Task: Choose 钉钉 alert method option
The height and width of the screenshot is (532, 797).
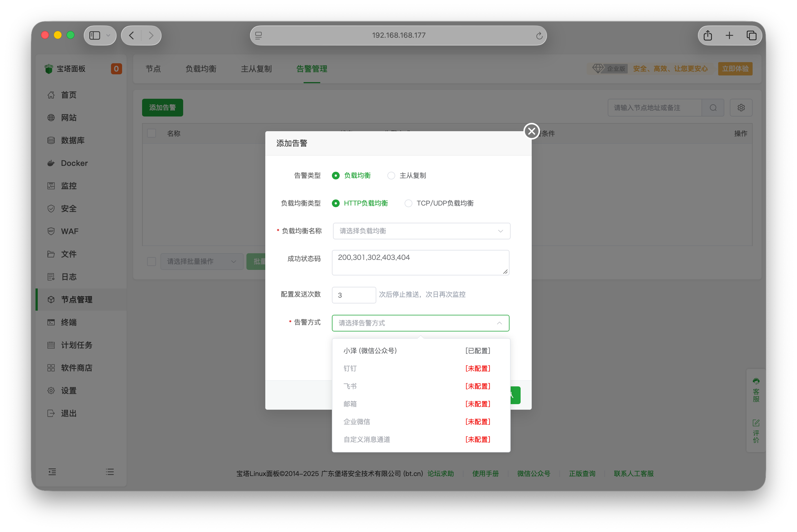Action: coord(421,368)
